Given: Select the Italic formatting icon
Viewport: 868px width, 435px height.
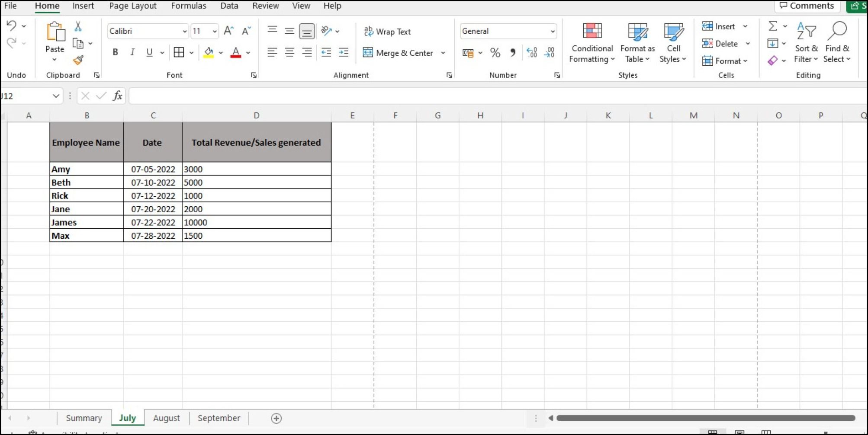Looking at the screenshot, I should pyautogui.click(x=132, y=52).
